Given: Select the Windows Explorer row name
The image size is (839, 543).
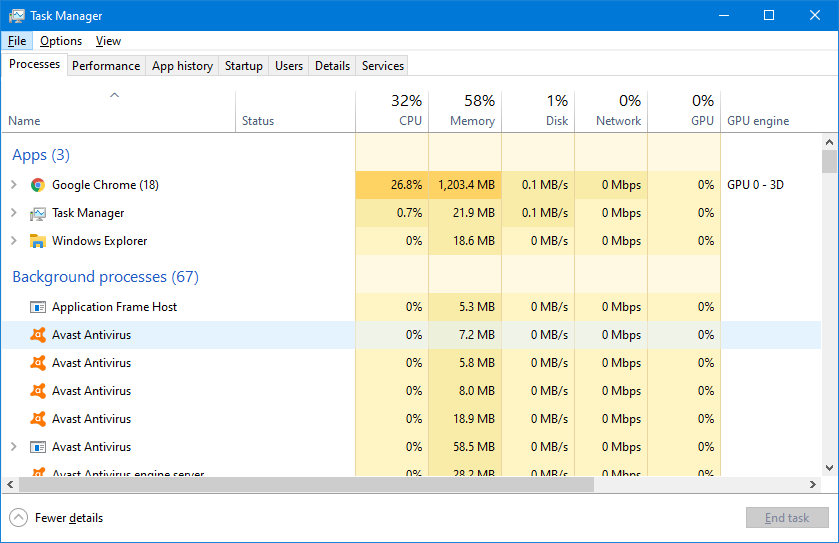Looking at the screenshot, I should (100, 241).
